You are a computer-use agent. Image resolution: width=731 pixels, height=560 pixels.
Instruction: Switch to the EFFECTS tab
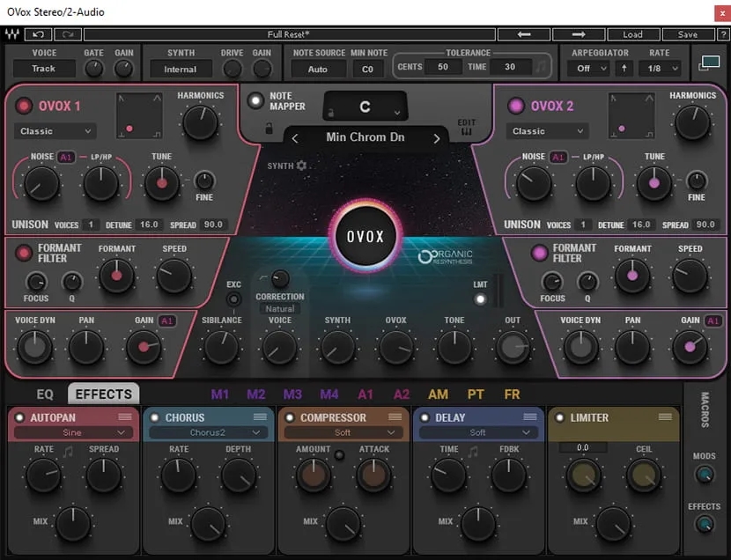(104, 394)
